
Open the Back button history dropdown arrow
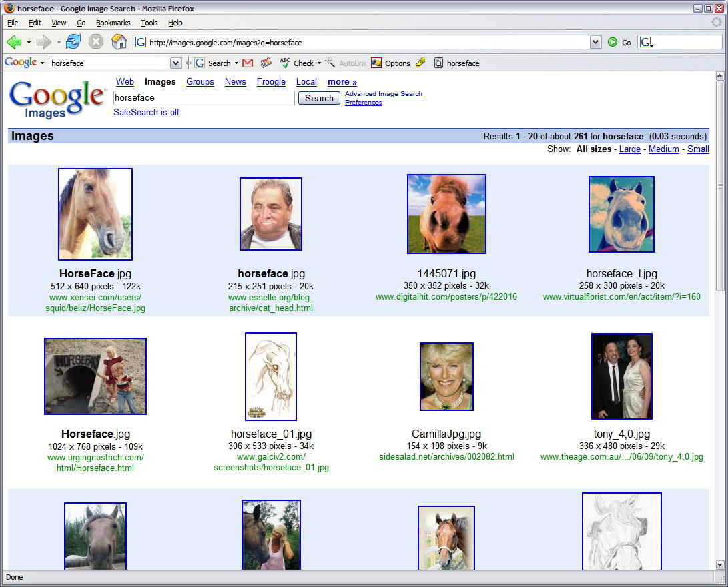point(29,42)
